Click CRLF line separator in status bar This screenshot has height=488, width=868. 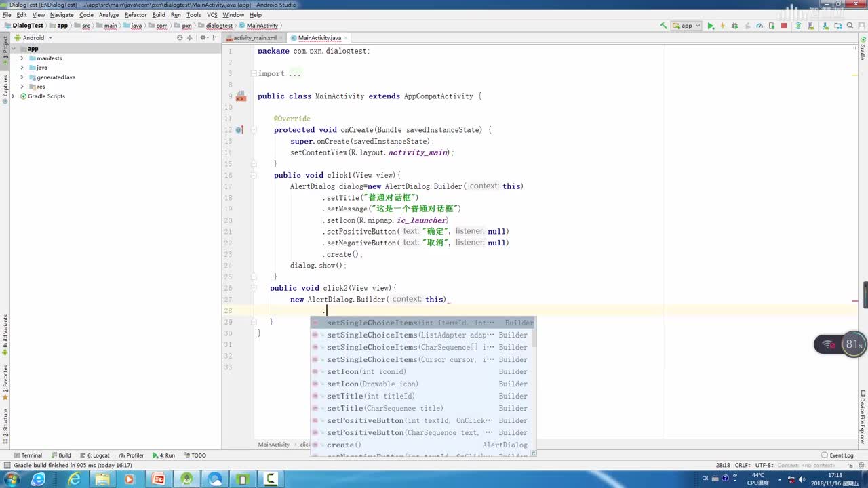tap(742, 465)
